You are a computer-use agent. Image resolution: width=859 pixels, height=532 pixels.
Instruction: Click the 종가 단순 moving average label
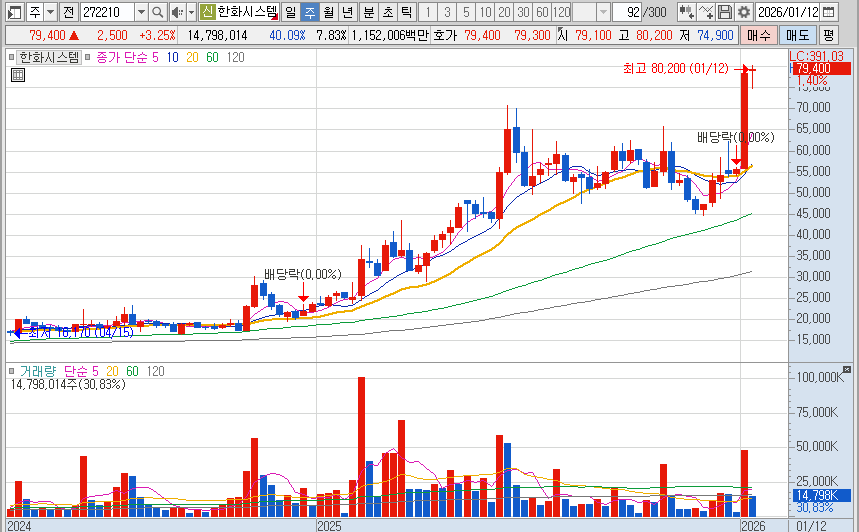[x=122, y=58]
